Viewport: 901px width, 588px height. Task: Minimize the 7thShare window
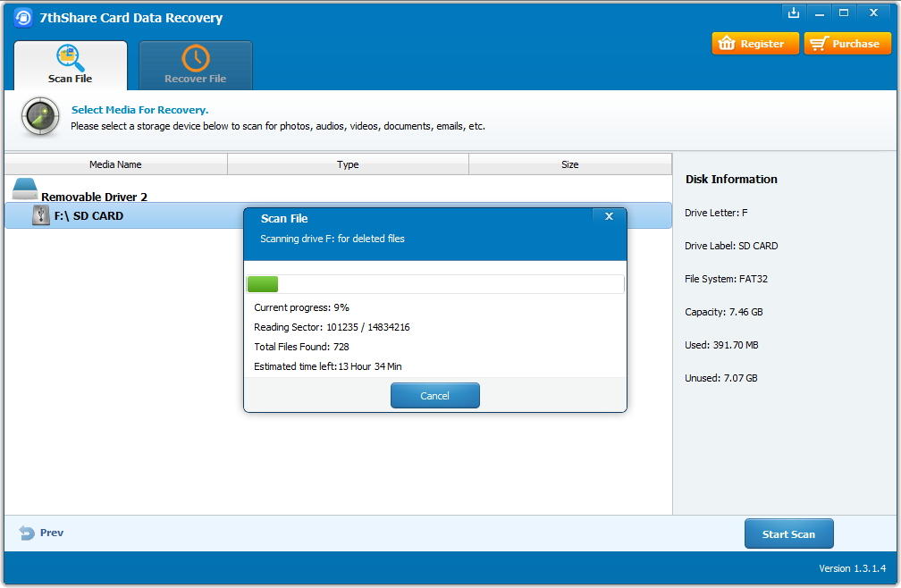point(820,13)
